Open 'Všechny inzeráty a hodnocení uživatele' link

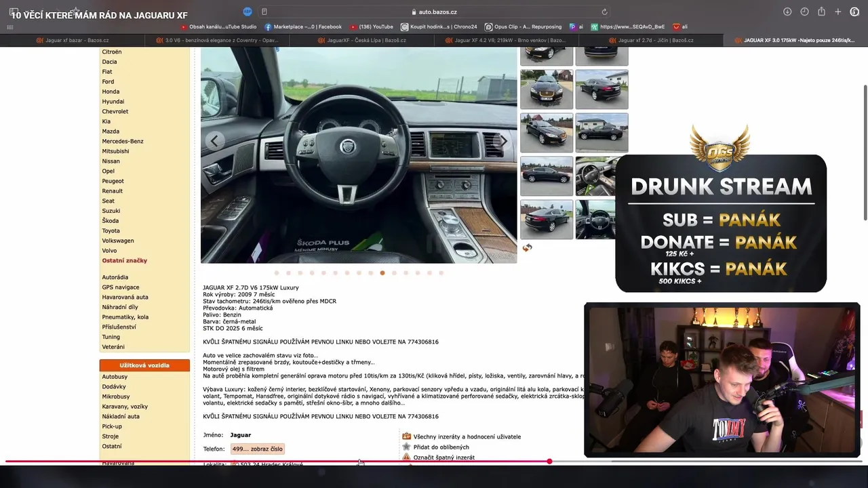tap(467, 437)
